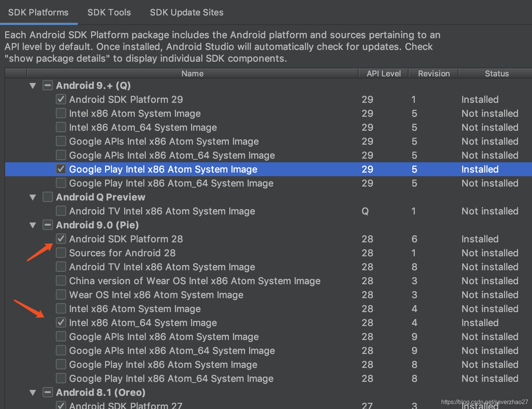Toggle the Android 8.1 (Oreo) group checkbox
Screen dimensions: 532x409
coord(48,392)
